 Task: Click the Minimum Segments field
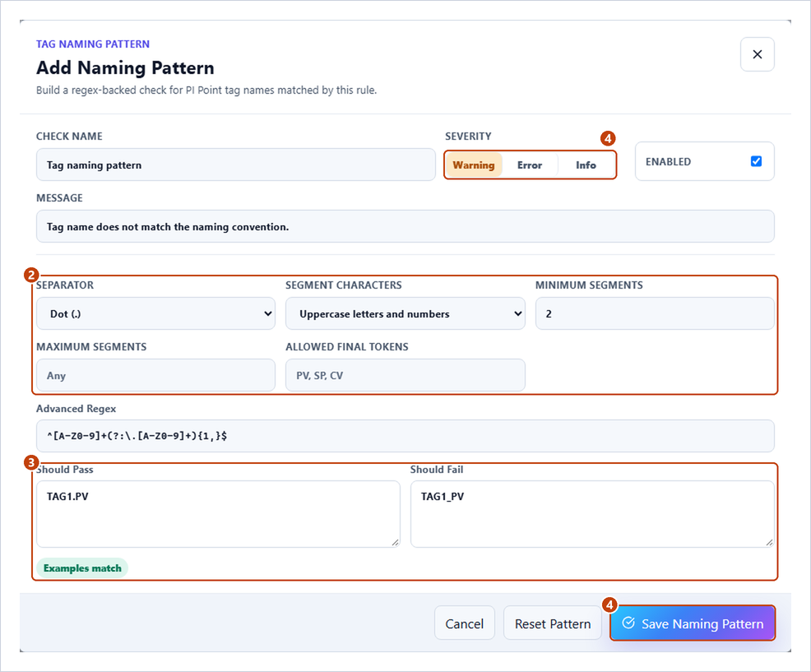(655, 313)
